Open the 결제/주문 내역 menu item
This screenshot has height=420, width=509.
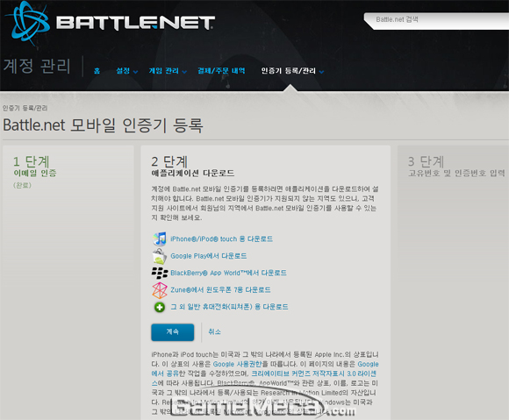tap(221, 71)
